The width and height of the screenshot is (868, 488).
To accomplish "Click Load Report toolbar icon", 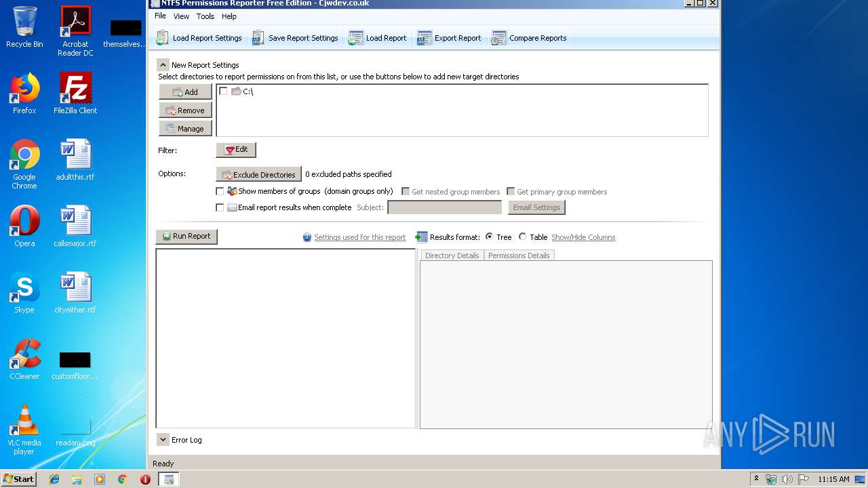I will [355, 38].
